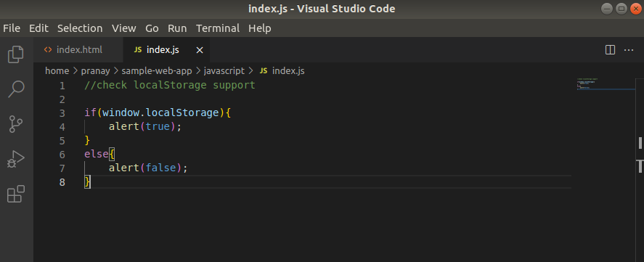Open the Search view in activity bar

(x=16, y=89)
